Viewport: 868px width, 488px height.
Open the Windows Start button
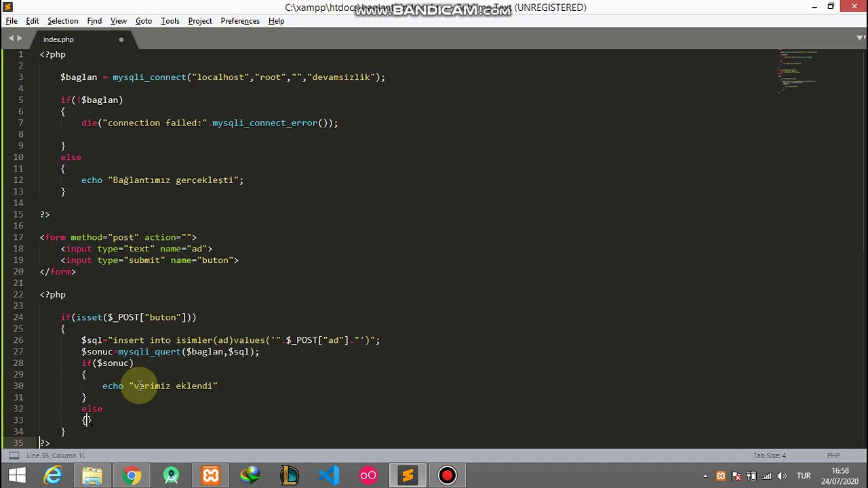click(x=17, y=475)
